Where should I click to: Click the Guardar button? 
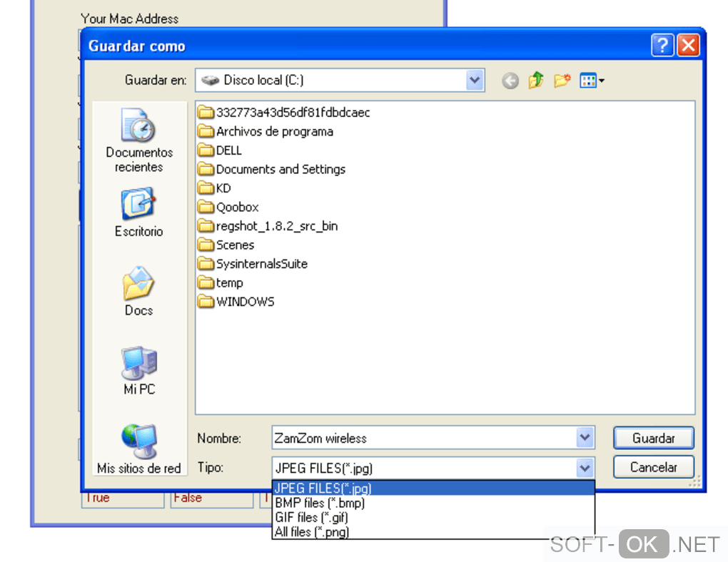click(x=653, y=438)
